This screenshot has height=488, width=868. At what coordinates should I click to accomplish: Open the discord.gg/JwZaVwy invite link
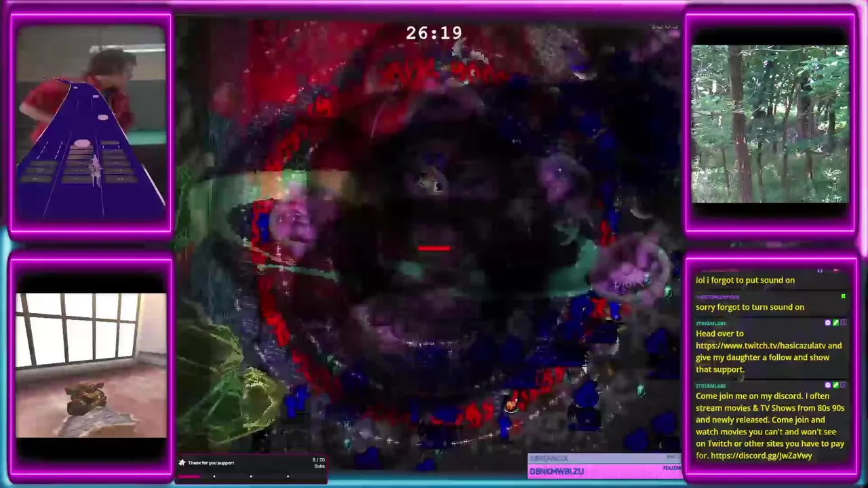(762, 456)
